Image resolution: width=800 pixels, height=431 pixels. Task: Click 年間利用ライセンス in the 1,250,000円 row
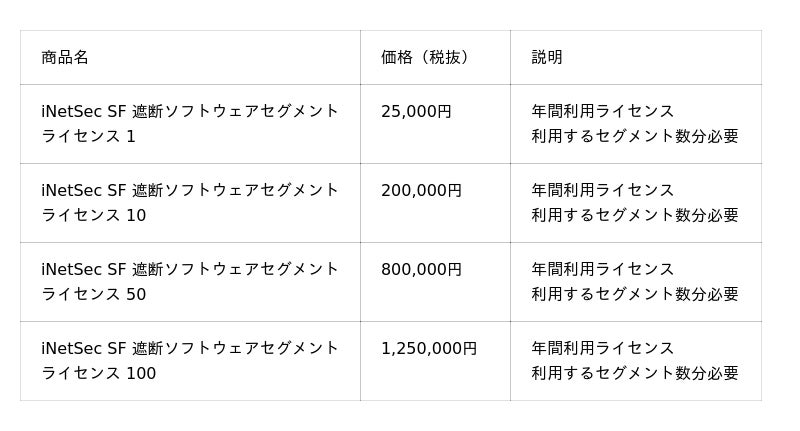coord(603,348)
